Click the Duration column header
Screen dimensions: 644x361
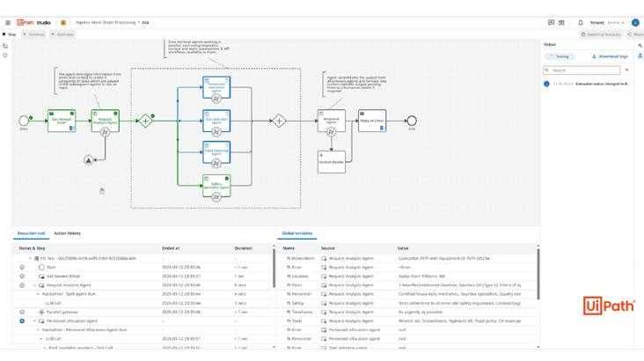pos(243,248)
